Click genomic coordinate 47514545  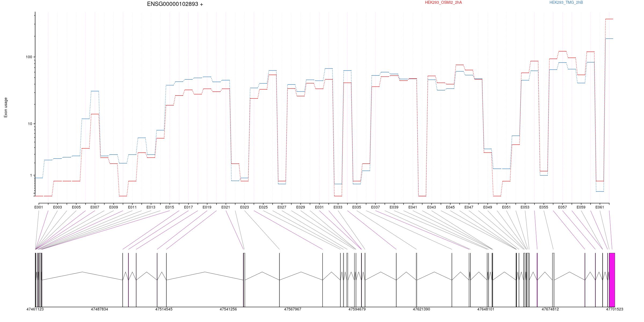click(x=164, y=309)
